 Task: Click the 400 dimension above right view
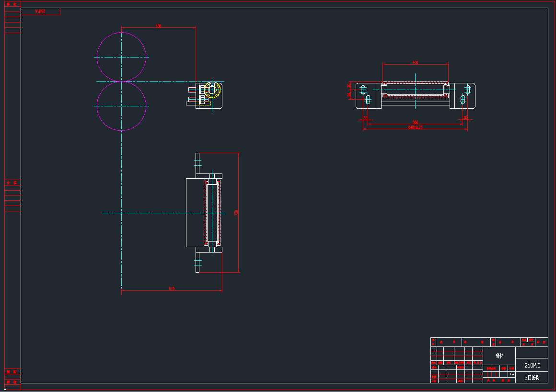(415, 62)
